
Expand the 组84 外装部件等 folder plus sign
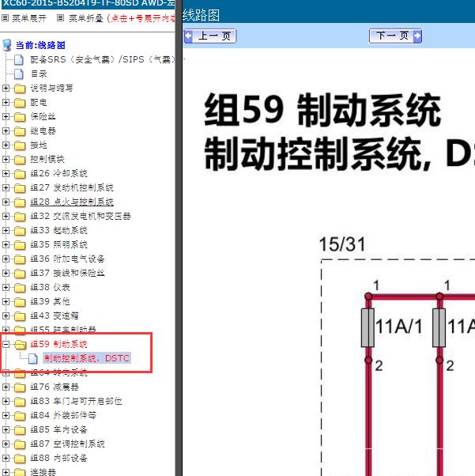click(x=6, y=416)
